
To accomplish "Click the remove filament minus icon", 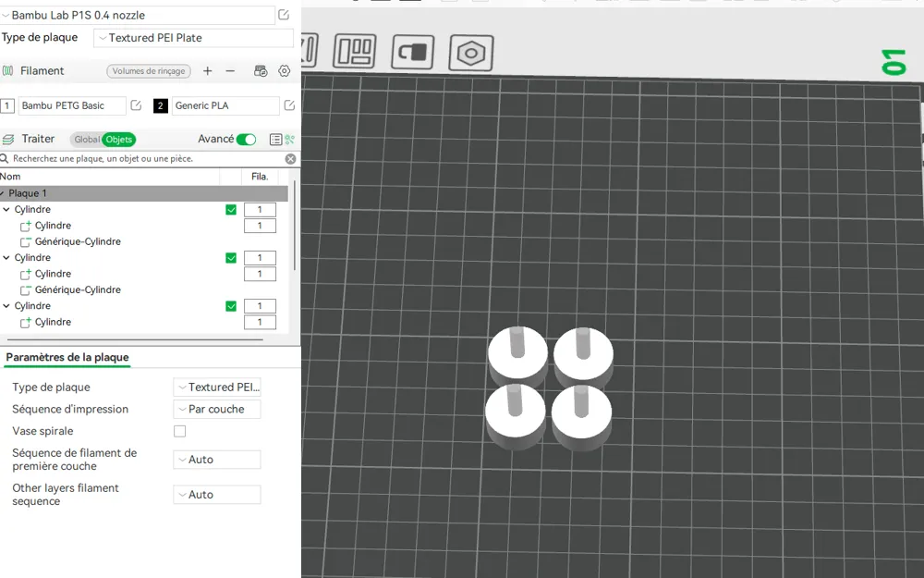I will point(230,71).
